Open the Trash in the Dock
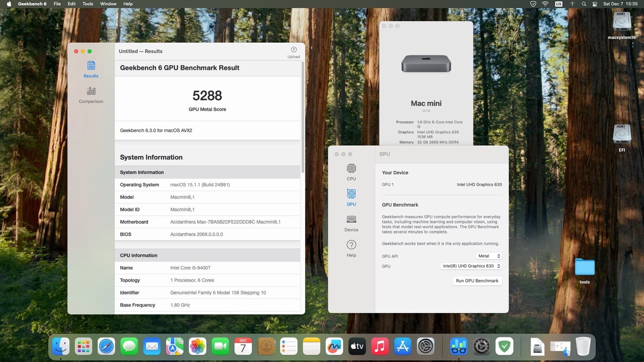Image resolution: width=644 pixels, height=362 pixels. [x=583, y=346]
